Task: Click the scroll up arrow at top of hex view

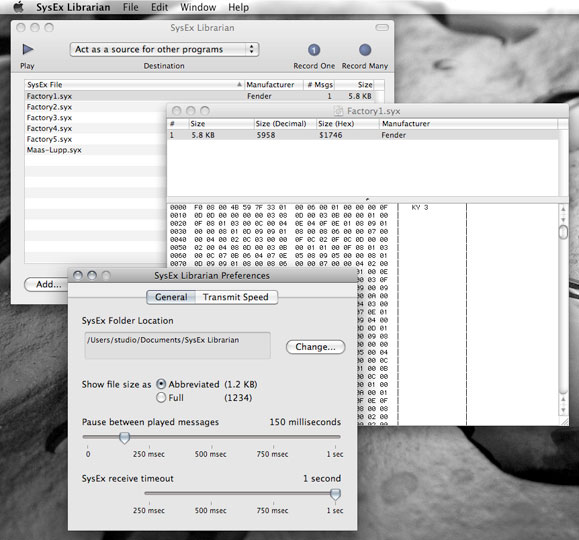Action: (x=563, y=209)
